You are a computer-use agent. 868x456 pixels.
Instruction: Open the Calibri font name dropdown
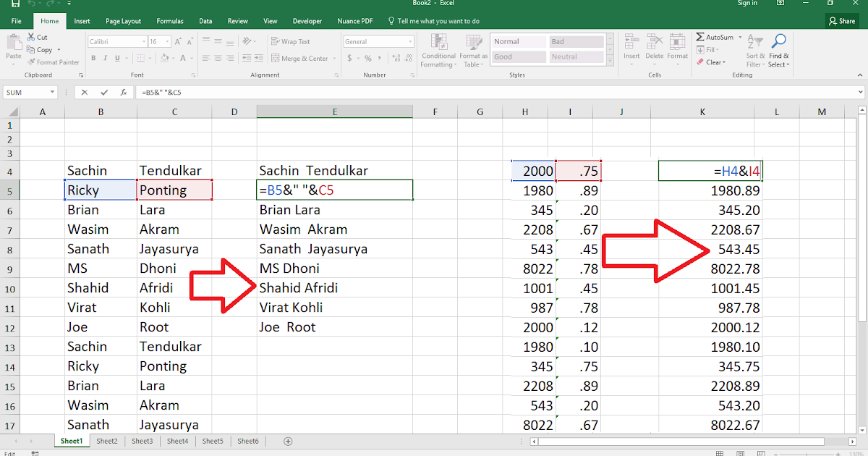[x=143, y=42]
